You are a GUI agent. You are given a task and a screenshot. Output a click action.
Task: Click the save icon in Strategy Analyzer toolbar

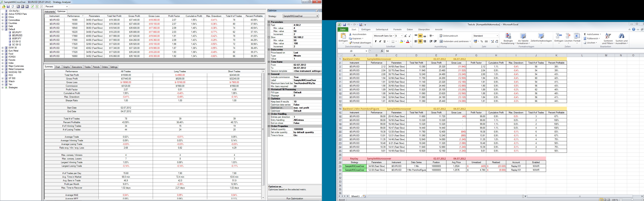point(8,7)
